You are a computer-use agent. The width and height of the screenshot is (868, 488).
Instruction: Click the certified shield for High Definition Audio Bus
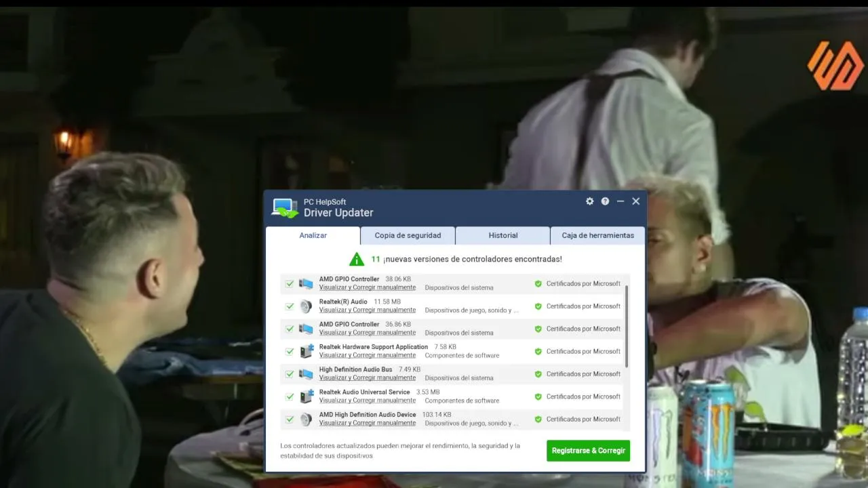point(538,374)
